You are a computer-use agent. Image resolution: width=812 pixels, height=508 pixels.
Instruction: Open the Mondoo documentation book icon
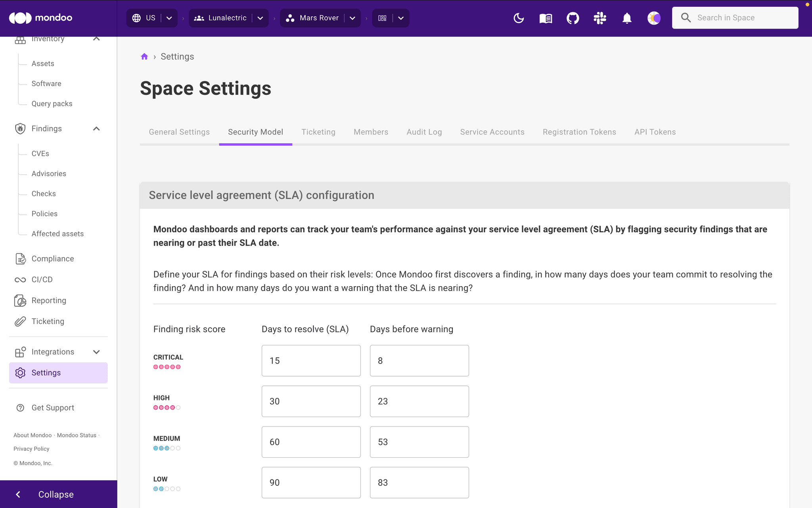[545, 18]
